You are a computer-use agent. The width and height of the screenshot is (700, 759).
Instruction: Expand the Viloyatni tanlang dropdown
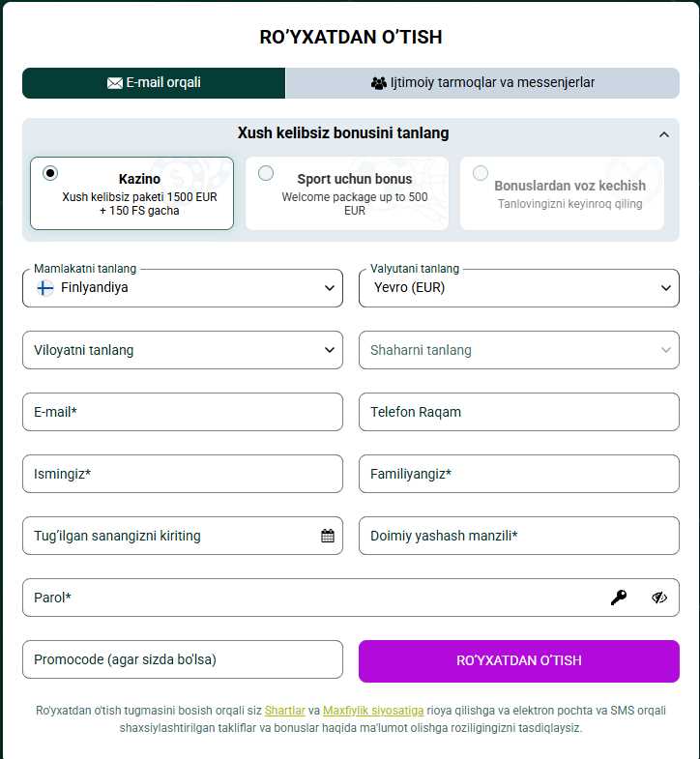pyautogui.click(x=183, y=350)
